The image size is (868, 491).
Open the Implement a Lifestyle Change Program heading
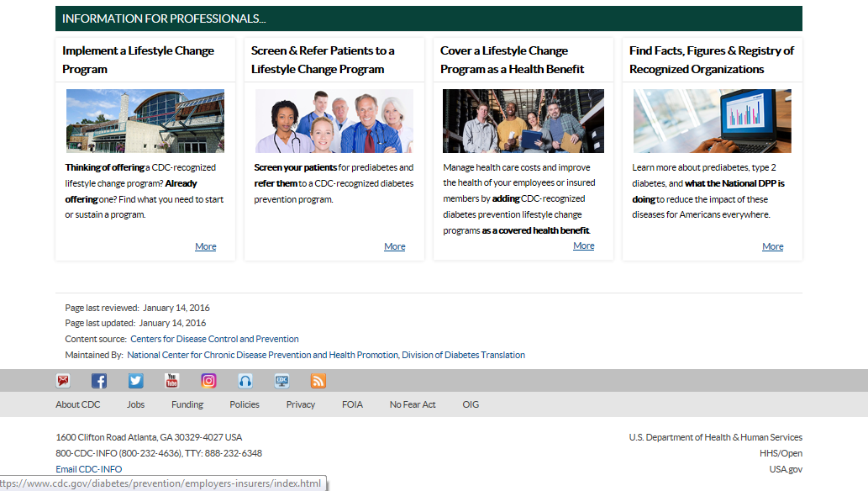(x=138, y=60)
